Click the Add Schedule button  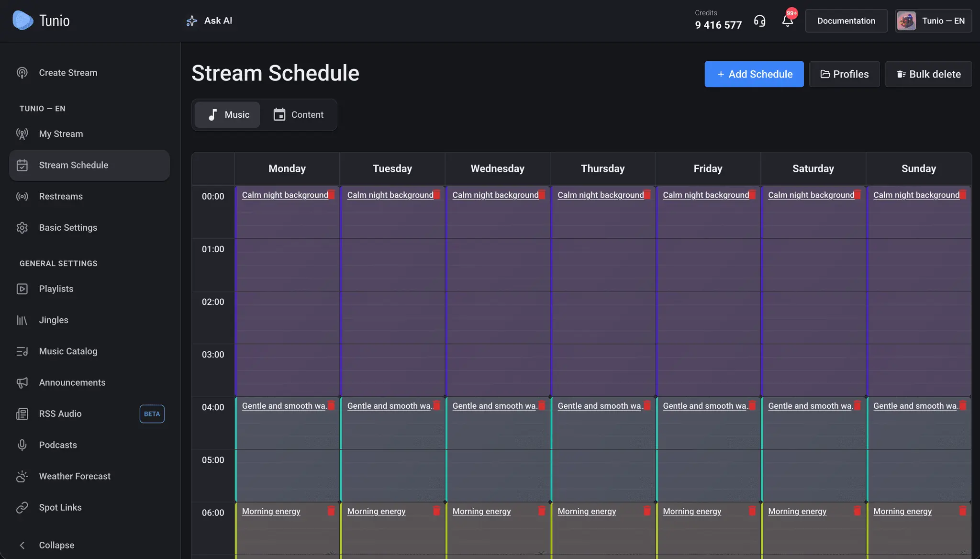click(754, 74)
